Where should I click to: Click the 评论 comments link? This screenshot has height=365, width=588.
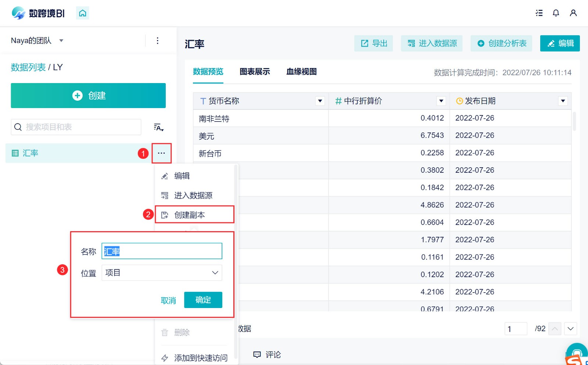pos(273,355)
